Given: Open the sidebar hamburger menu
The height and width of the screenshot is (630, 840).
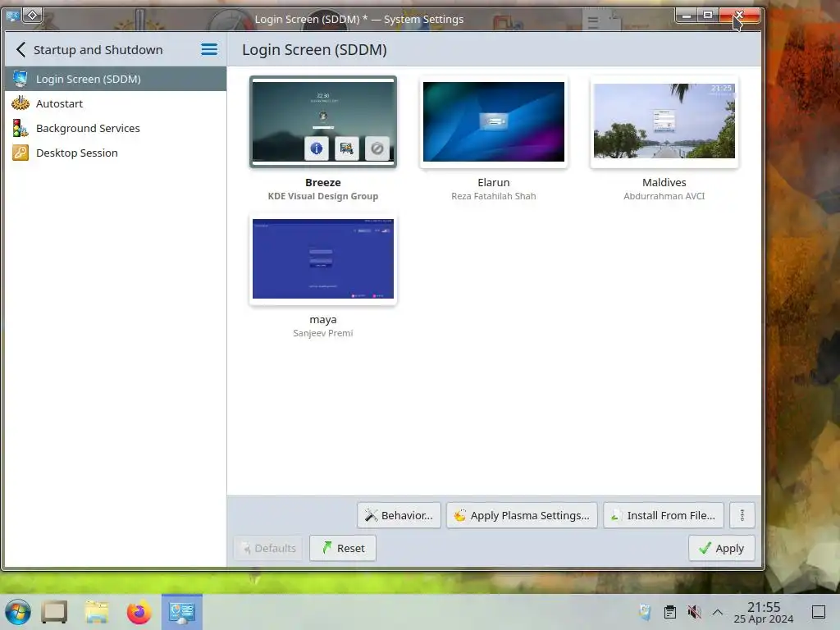Looking at the screenshot, I should [209, 50].
